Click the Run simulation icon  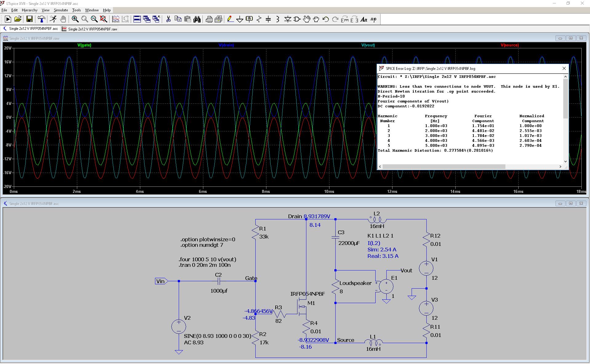click(x=8, y=19)
